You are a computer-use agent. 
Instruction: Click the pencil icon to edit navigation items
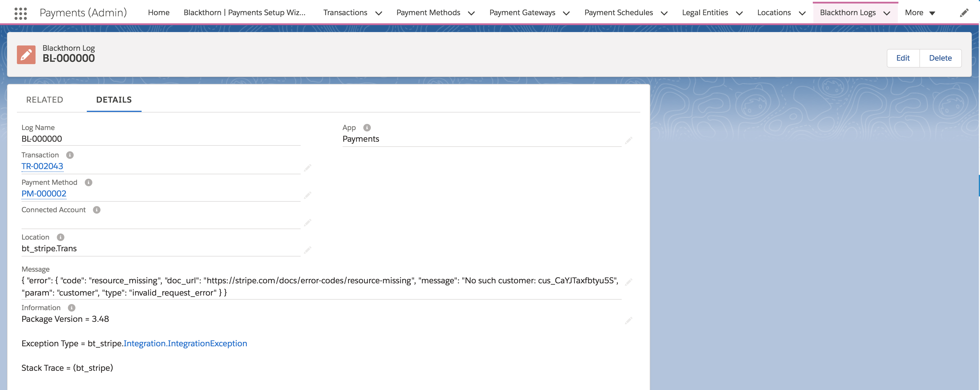coord(964,13)
